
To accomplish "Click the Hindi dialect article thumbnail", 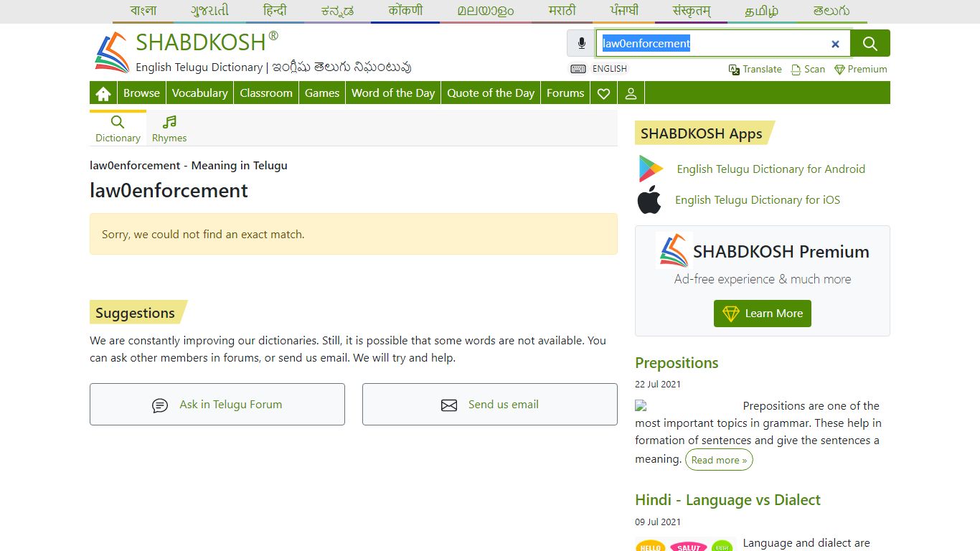I will point(685,545).
